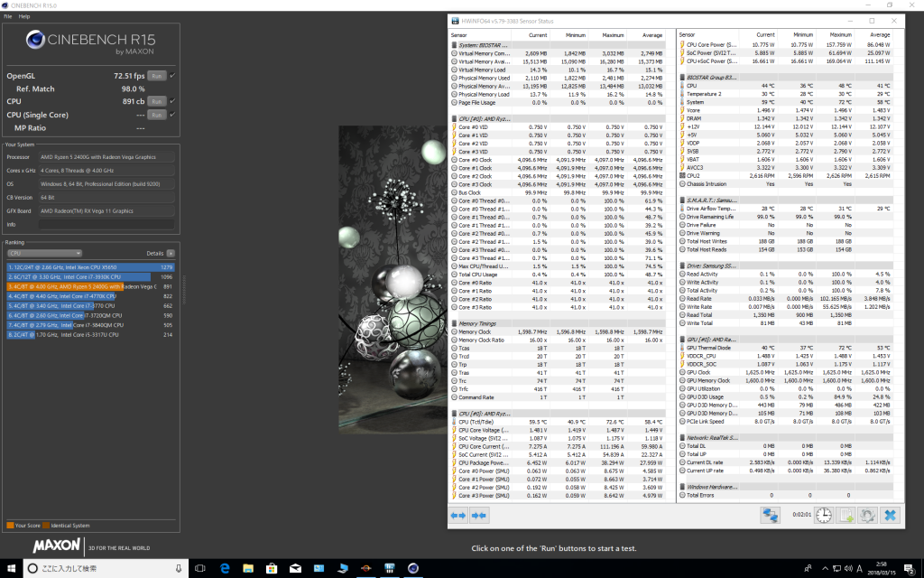Toggle the CPU (Single Core) test checkbox
Image resolution: width=924 pixels, height=578 pixels.
pos(172,115)
